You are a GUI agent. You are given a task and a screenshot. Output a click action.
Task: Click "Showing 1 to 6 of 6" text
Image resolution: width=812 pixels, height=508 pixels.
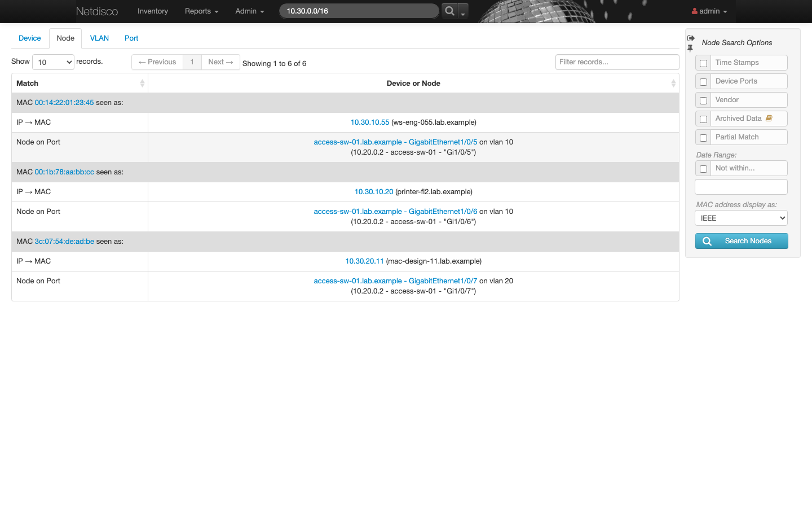(275, 64)
